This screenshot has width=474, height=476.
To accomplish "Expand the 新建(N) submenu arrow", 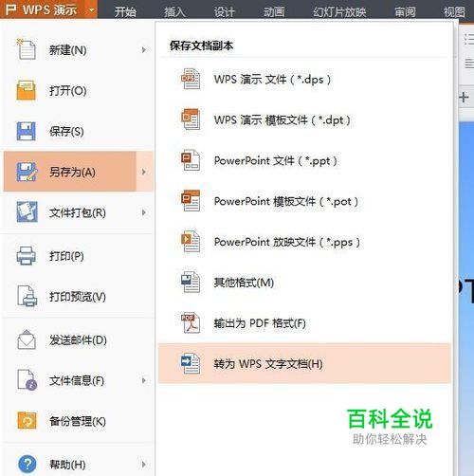I will (x=144, y=50).
